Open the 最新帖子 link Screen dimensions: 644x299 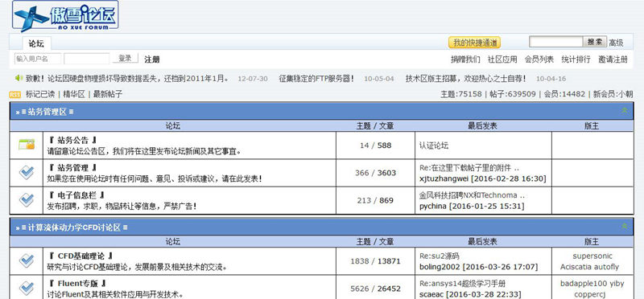pos(108,94)
